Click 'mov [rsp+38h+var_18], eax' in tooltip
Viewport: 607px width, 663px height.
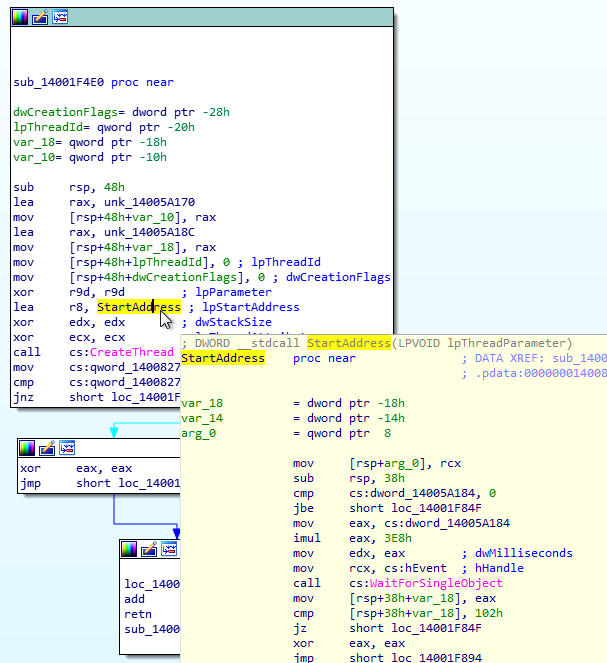394,598
